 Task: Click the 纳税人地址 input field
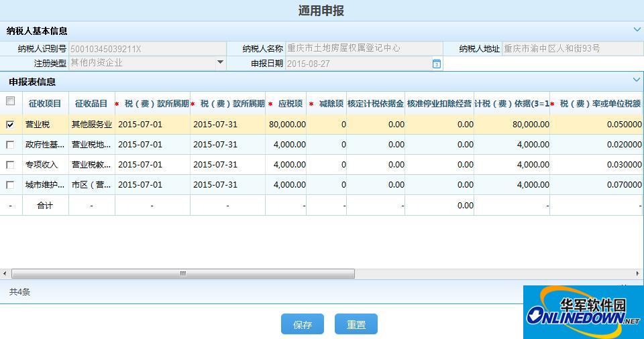(x=573, y=48)
